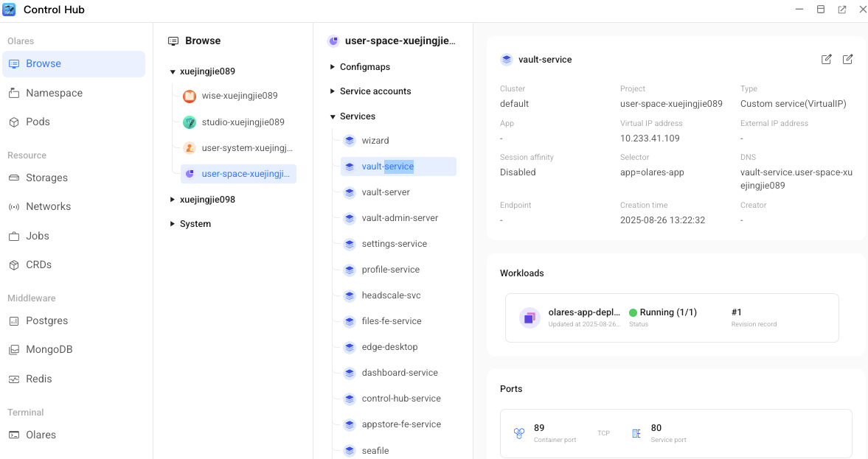Open Postgres middleware
The width and height of the screenshot is (868, 459).
46,320
